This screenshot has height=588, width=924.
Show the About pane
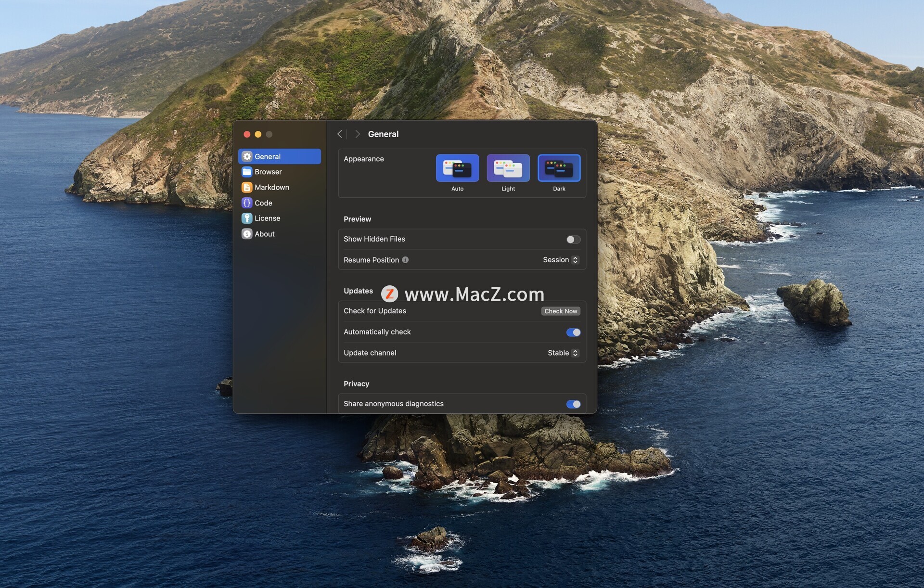pyautogui.click(x=280, y=234)
